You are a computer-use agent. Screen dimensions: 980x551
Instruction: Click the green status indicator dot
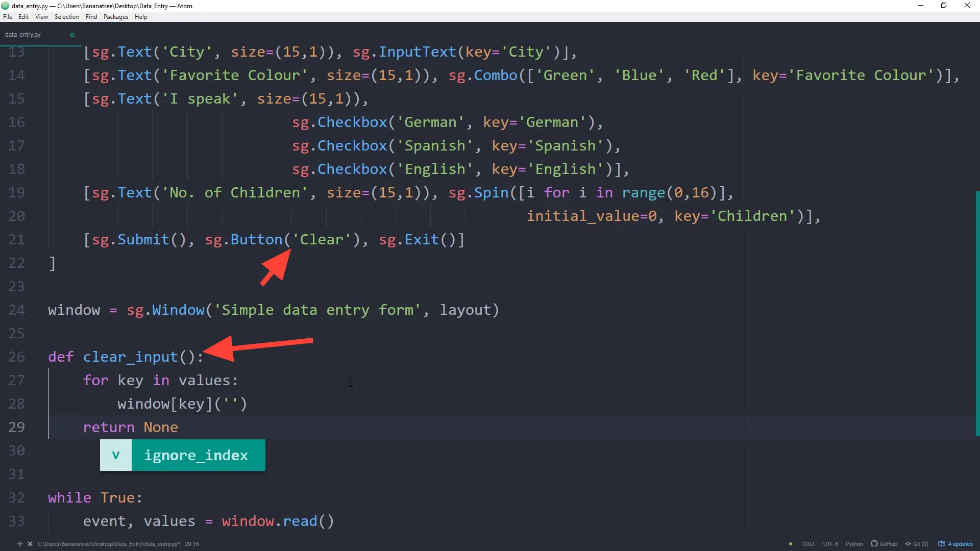[791, 544]
